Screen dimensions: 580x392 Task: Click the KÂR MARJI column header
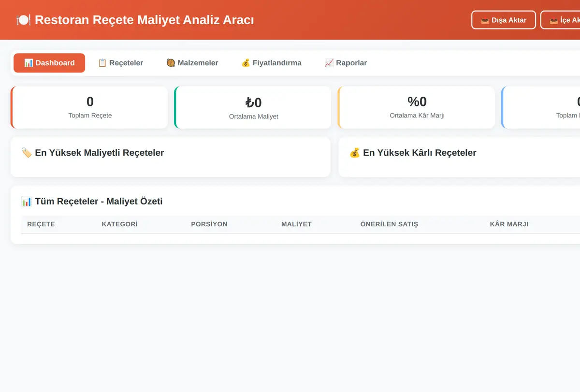click(509, 224)
